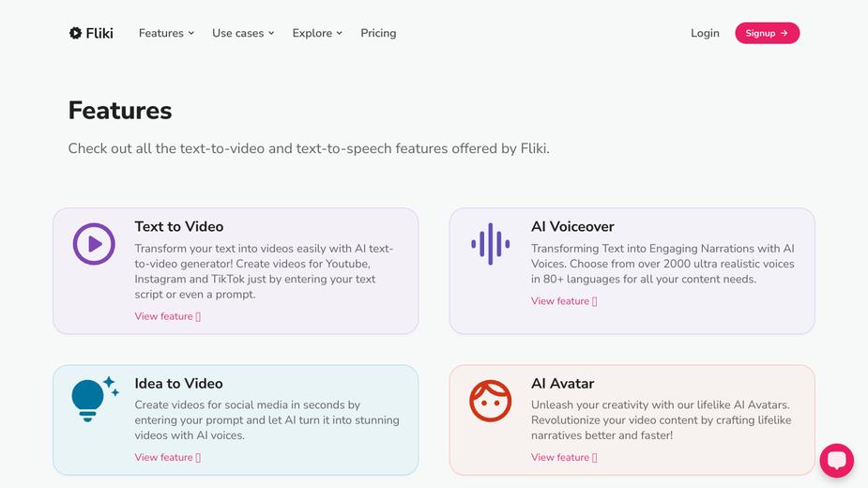Click the arrow icon inside Signup button
Screen dimensions: 868x488
(784, 33)
